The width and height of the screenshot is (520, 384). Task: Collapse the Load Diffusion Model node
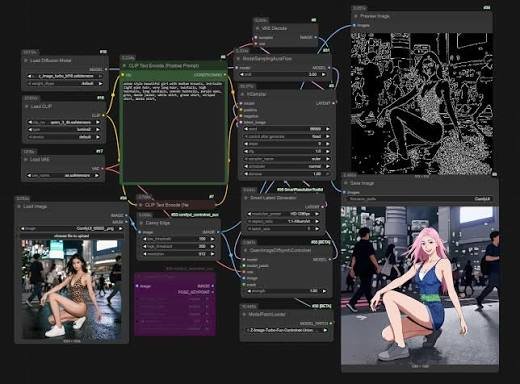(x=26, y=61)
